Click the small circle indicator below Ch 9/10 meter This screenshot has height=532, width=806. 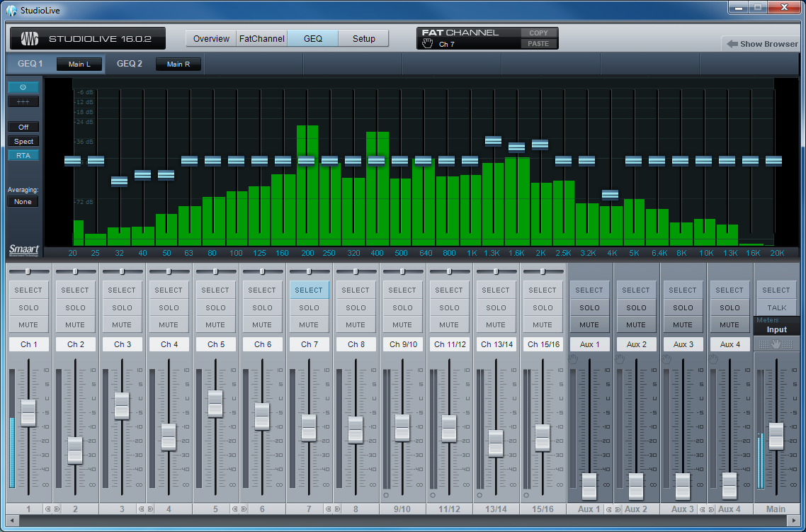point(386,495)
